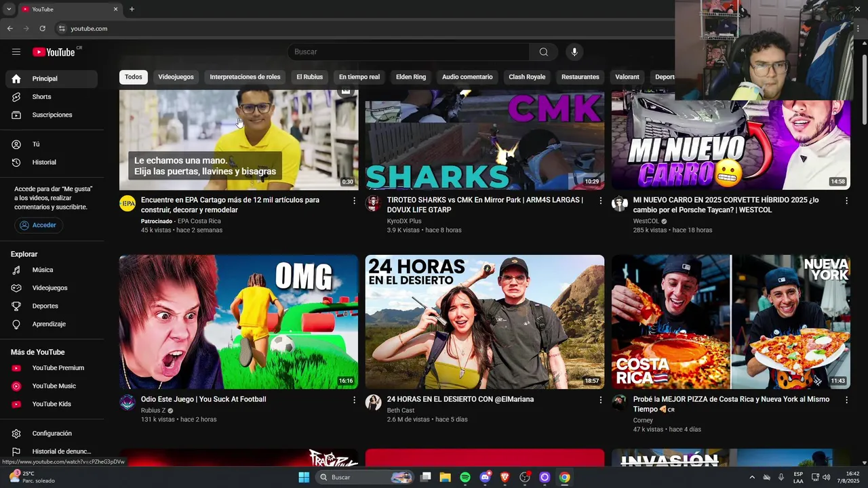Open the pizza Costa Rica thumbnail
Viewport: 868px width, 488px height.
click(731, 322)
